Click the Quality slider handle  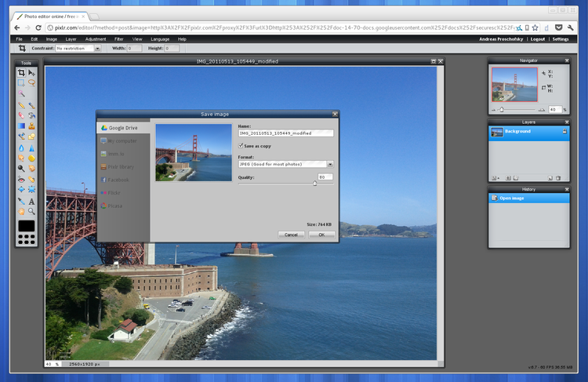(314, 184)
